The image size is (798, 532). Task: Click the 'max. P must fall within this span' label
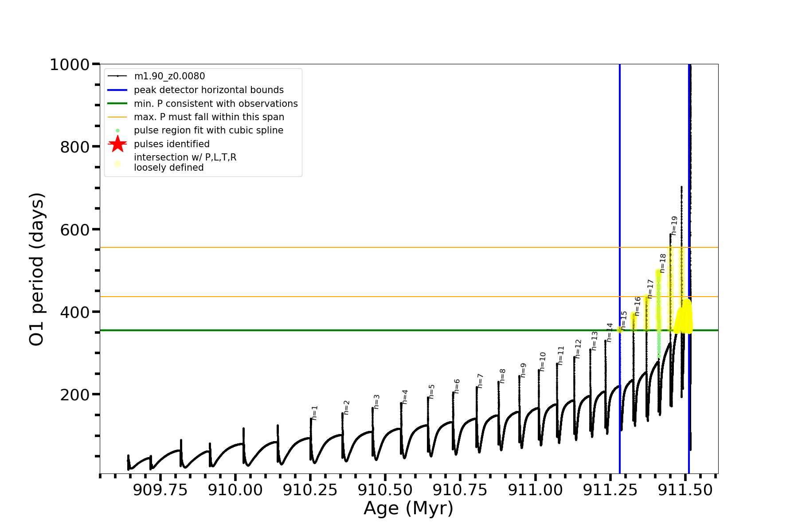tap(209, 117)
